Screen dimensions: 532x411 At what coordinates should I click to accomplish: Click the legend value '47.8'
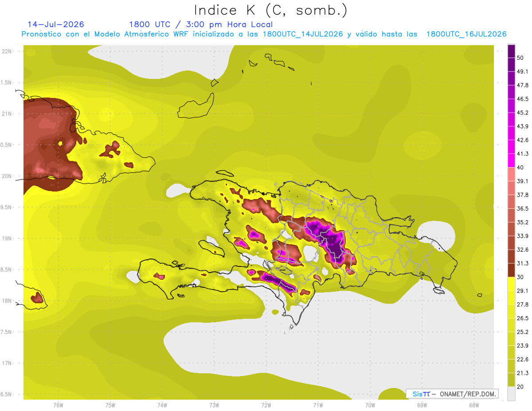[523, 85]
